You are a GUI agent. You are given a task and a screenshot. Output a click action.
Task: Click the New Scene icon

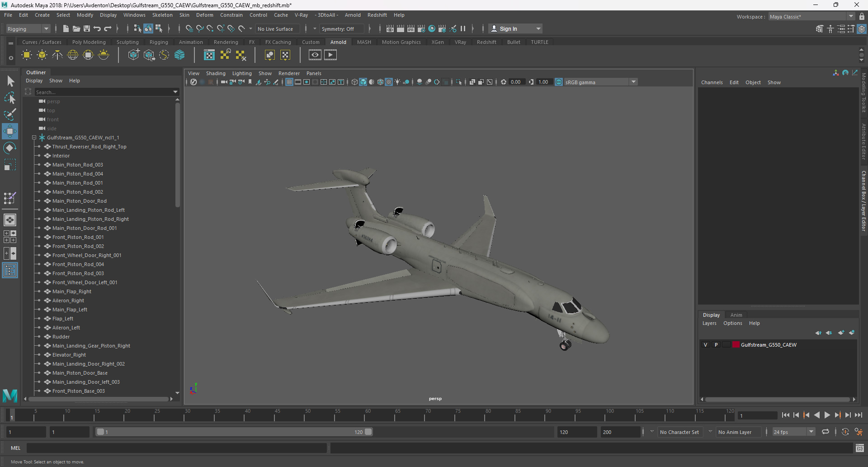coord(66,29)
